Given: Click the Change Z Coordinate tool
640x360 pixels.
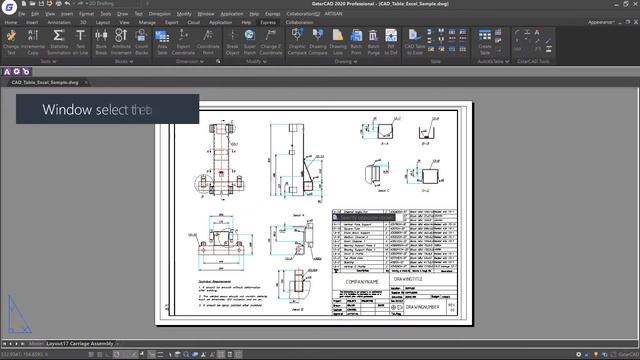Looking at the screenshot, I should 271,42.
